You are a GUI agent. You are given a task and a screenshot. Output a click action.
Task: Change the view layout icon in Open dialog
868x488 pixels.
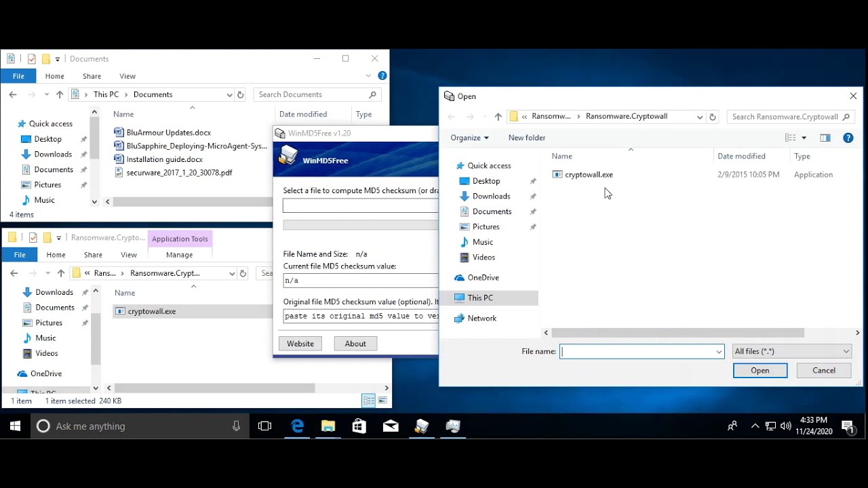coord(791,138)
